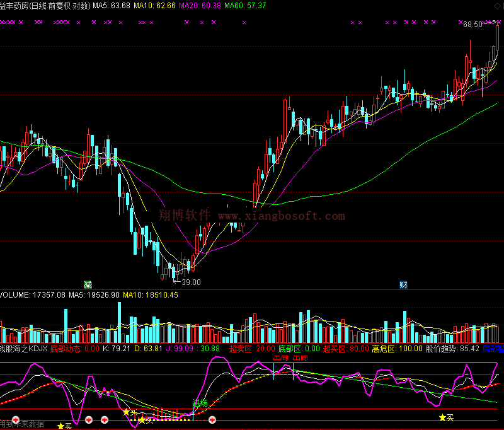Click the leftmost red circle signal icon
The height and width of the screenshot is (430, 504).
coord(15,419)
